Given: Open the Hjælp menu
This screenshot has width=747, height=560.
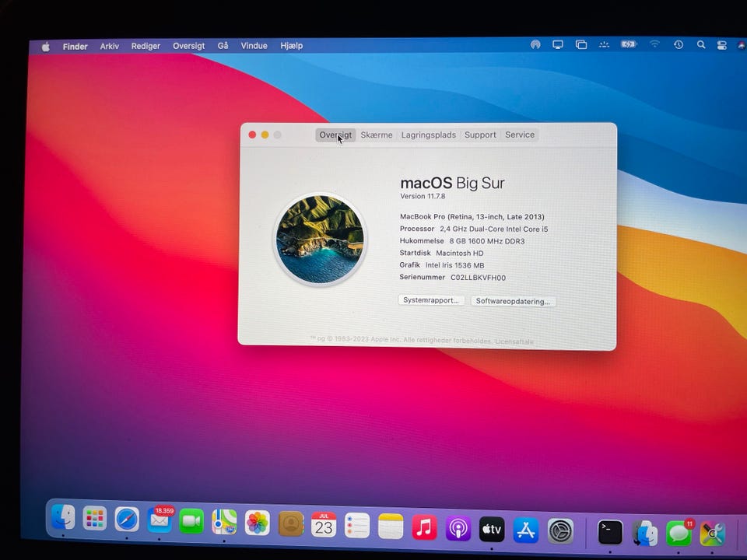Looking at the screenshot, I should [292, 46].
